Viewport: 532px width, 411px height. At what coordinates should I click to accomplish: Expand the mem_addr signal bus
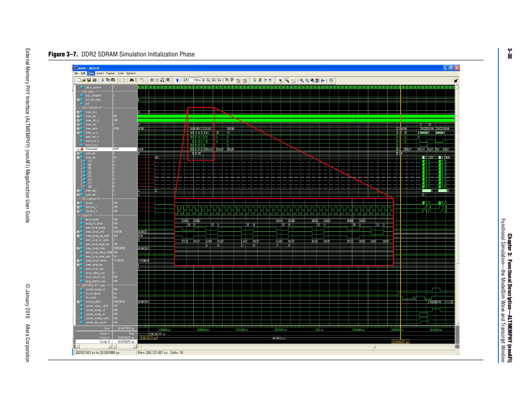click(78, 128)
